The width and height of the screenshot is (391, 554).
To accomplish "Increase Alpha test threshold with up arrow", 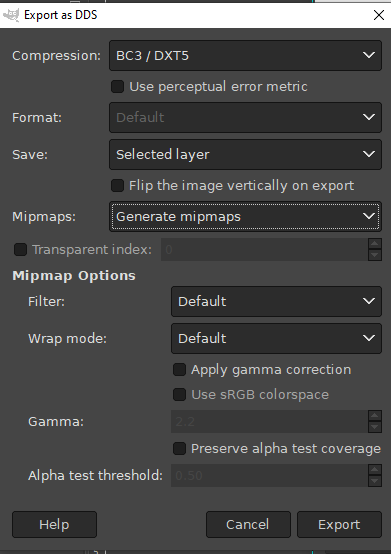I will (x=375, y=470).
